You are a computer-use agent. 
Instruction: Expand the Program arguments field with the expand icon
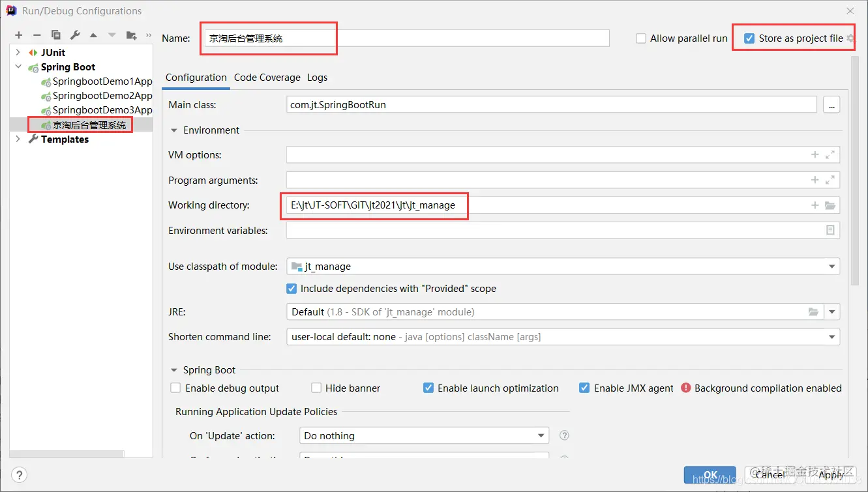[830, 180]
